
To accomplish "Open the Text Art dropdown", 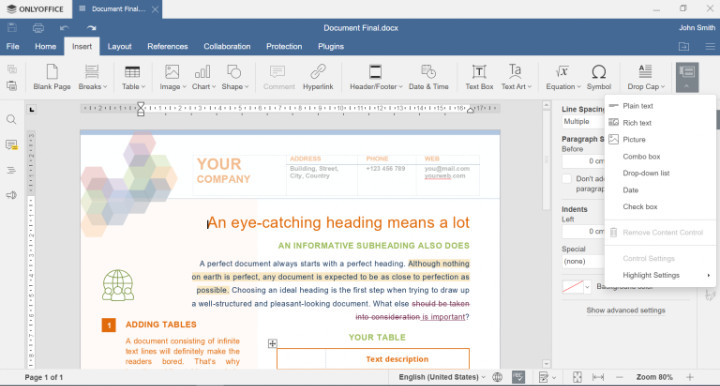I will pyautogui.click(x=516, y=77).
